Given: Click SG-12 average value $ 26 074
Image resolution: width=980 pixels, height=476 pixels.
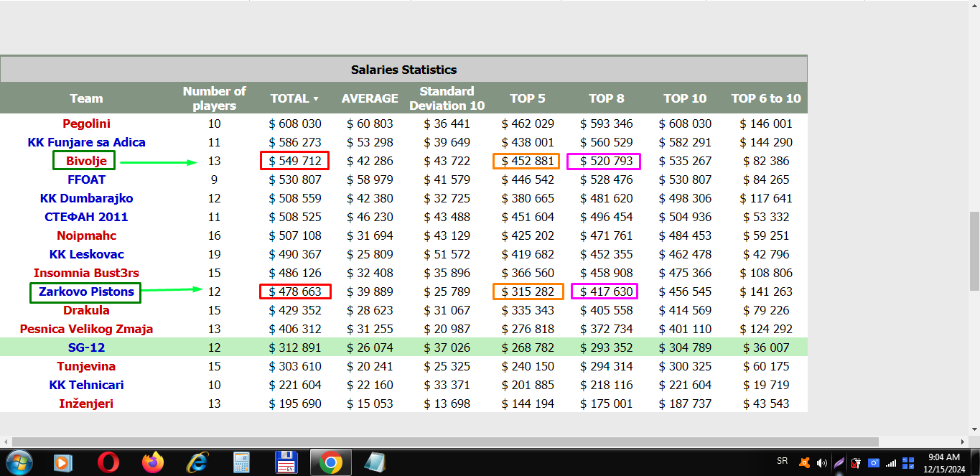Looking at the screenshot, I should click(370, 347).
